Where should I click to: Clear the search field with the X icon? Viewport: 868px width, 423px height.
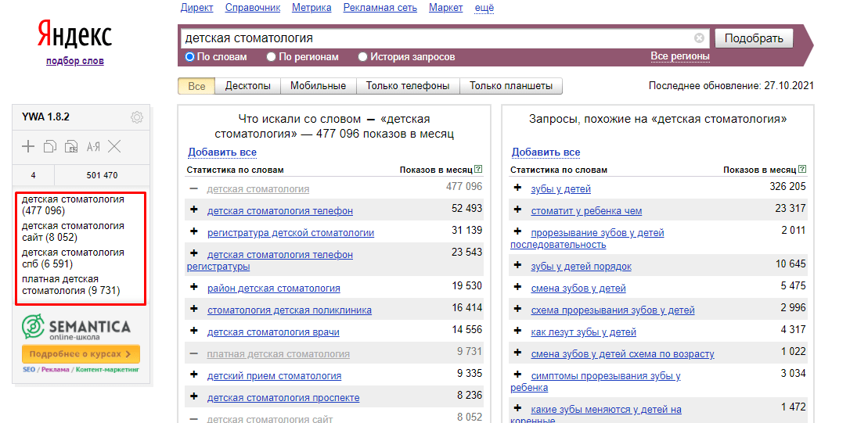coord(699,38)
